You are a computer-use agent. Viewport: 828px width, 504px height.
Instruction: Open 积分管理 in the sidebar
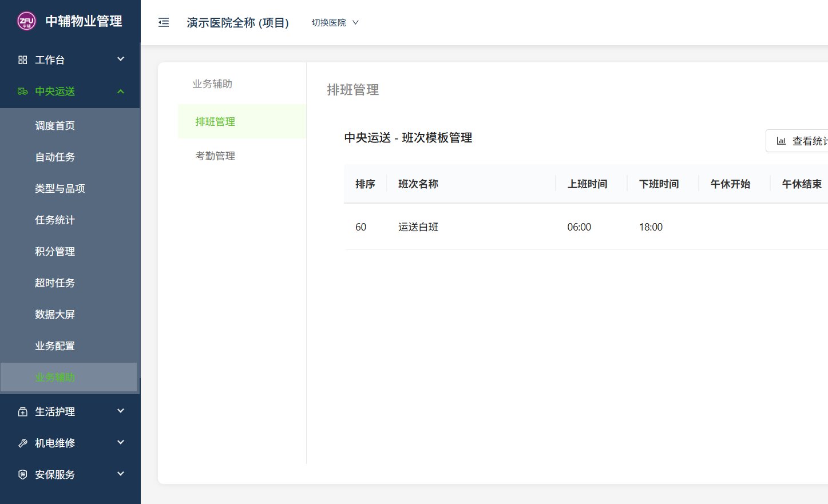coord(55,251)
